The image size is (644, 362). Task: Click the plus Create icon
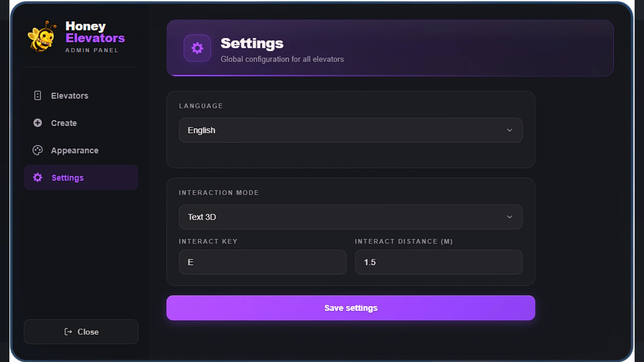click(38, 123)
